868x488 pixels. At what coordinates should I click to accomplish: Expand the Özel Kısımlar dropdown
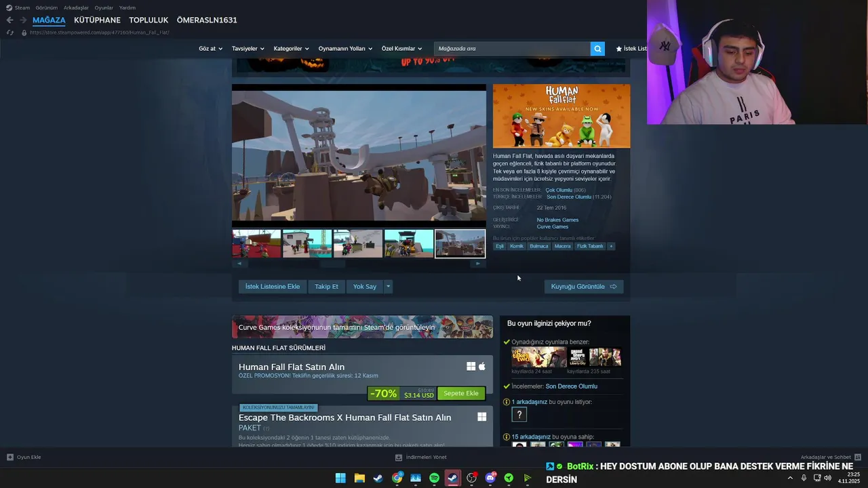(401, 49)
